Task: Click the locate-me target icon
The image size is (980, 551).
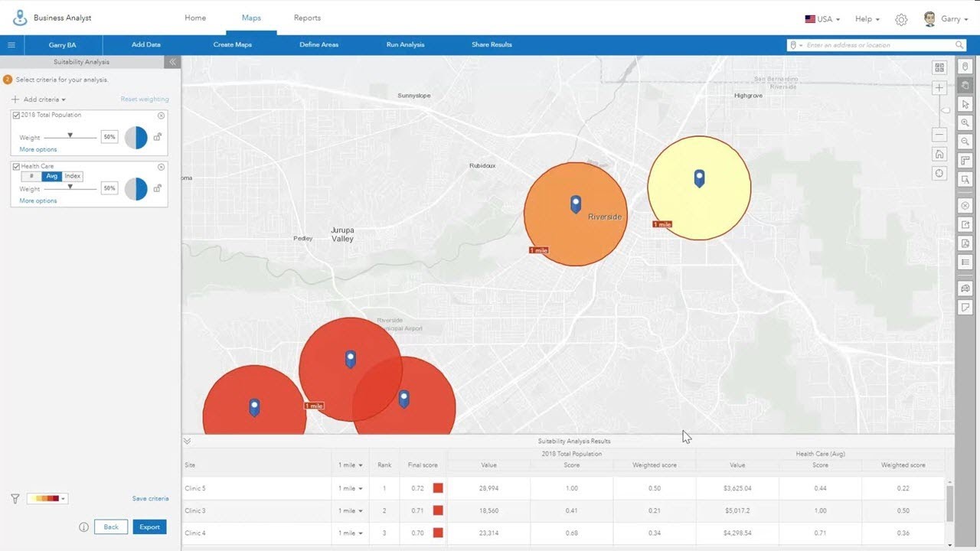Action: pos(939,174)
